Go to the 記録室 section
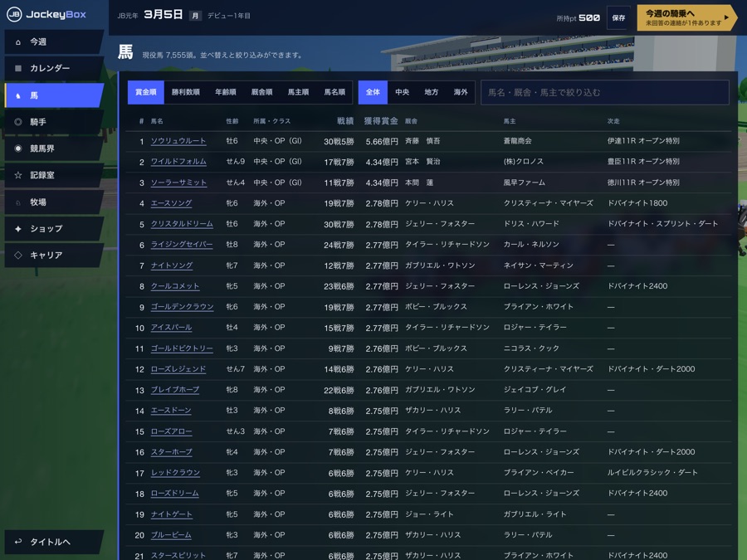The width and height of the screenshot is (747, 560). pos(54,175)
